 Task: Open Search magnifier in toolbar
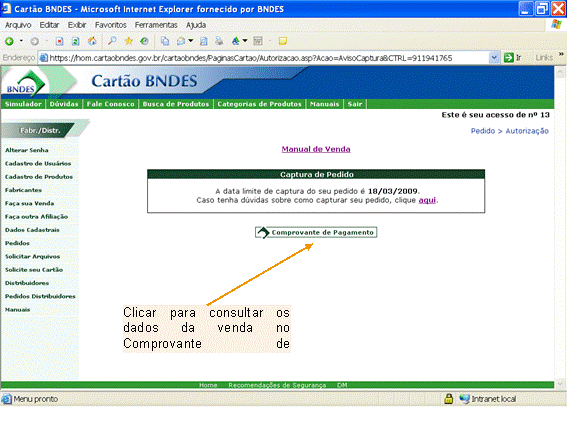tap(112, 41)
